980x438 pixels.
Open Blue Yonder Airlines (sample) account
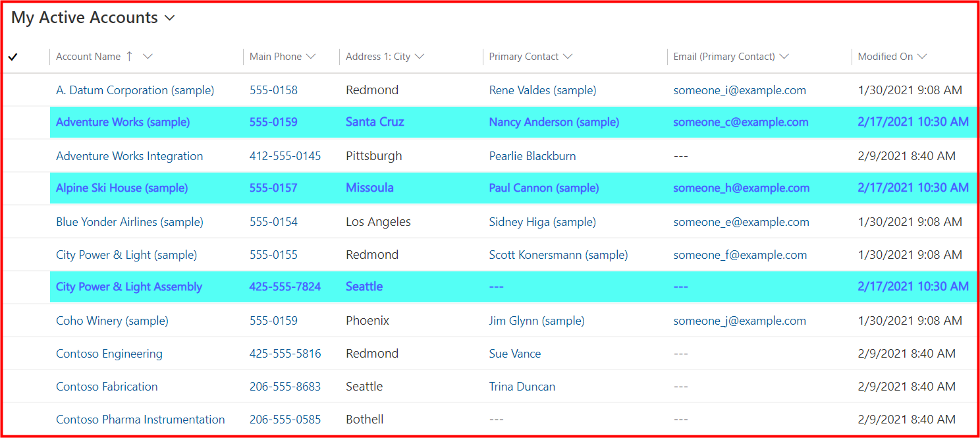click(130, 222)
